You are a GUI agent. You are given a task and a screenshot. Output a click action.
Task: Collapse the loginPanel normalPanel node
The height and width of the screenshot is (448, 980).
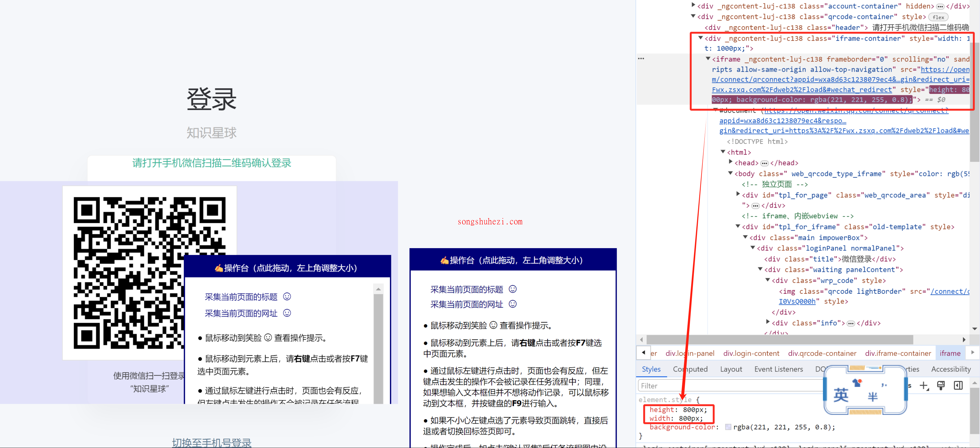(x=753, y=248)
